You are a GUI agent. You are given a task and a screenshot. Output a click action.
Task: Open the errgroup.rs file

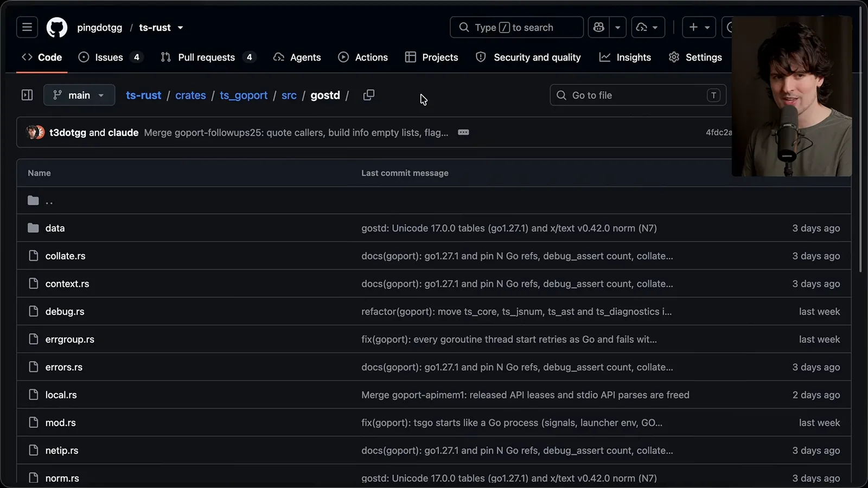(69, 339)
